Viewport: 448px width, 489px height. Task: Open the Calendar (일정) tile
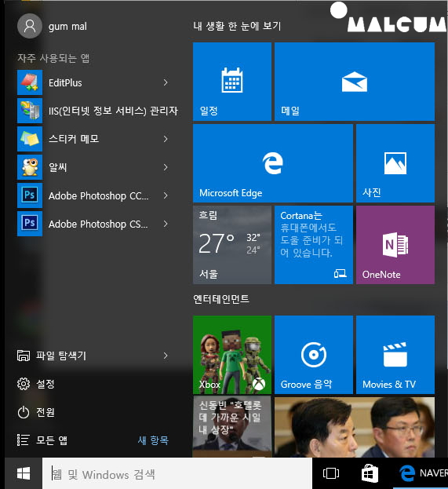point(232,82)
